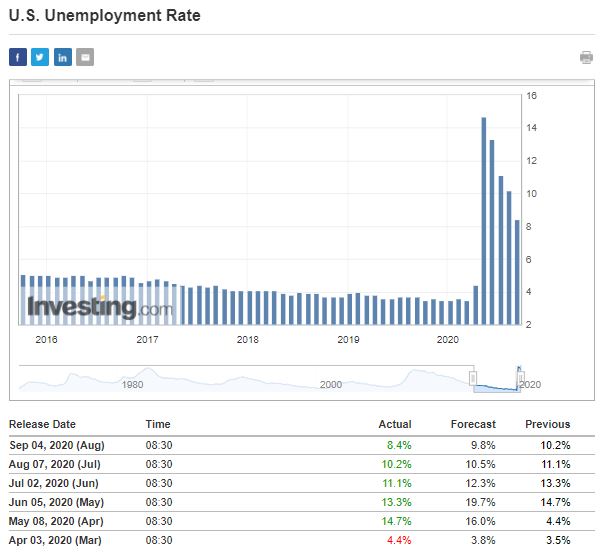Select row Jun 05, 2020 (May)

coord(302,502)
